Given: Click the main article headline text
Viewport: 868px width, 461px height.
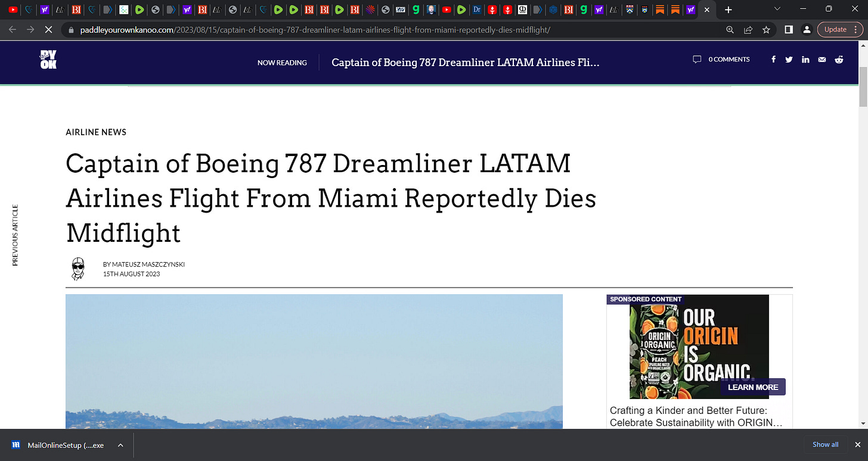Looking at the screenshot, I should tap(331, 198).
